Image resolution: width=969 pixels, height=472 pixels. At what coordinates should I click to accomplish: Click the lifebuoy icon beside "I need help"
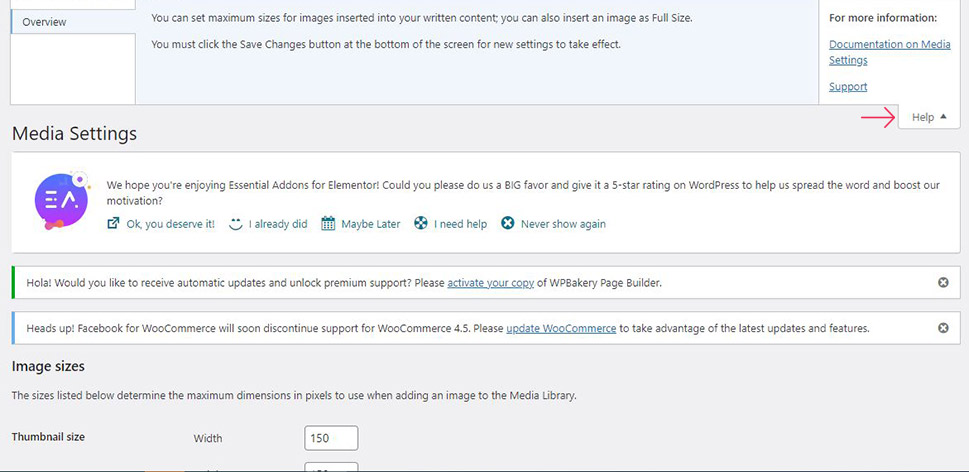(421, 224)
